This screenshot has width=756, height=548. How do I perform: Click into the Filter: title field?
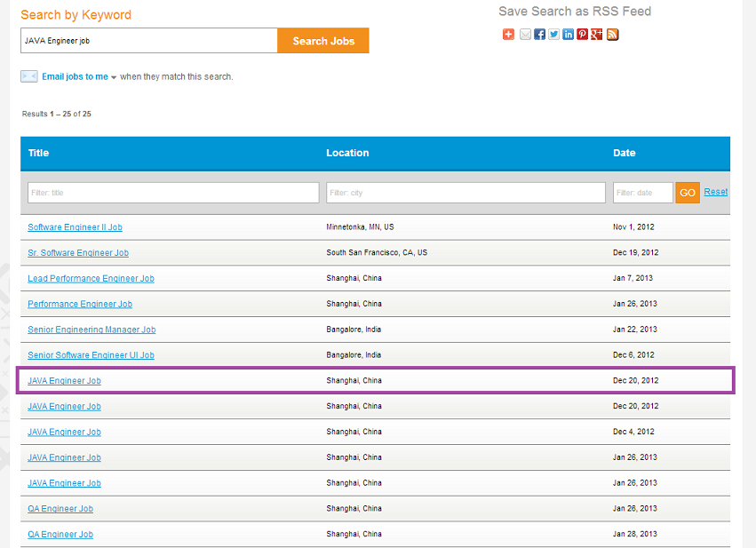173,193
